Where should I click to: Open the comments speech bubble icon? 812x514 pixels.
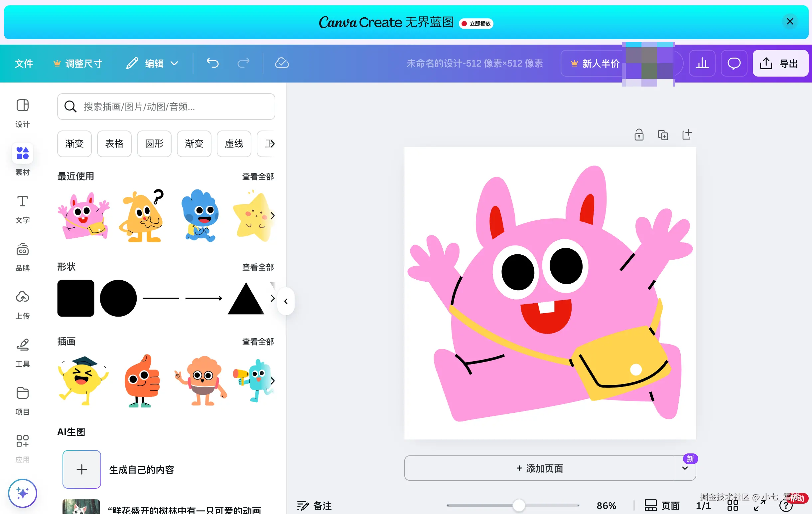click(734, 63)
